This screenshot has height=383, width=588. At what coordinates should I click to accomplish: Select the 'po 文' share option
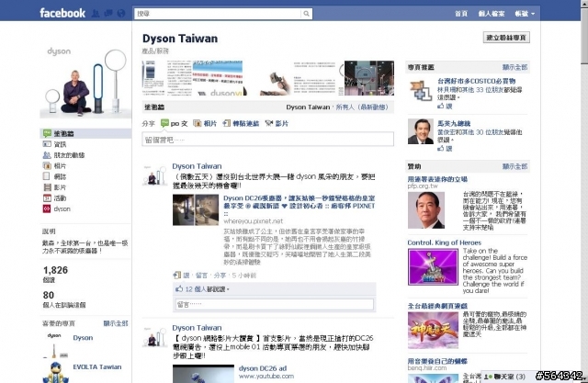175,123
